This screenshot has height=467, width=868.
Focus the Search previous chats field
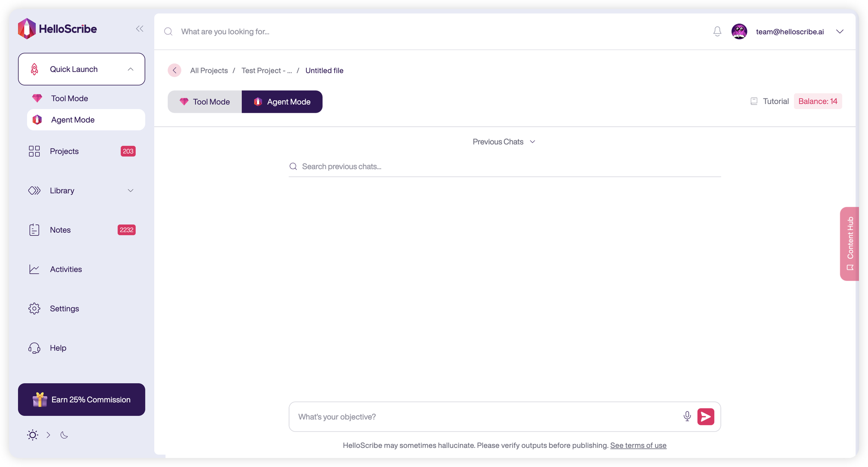(505, 167)
